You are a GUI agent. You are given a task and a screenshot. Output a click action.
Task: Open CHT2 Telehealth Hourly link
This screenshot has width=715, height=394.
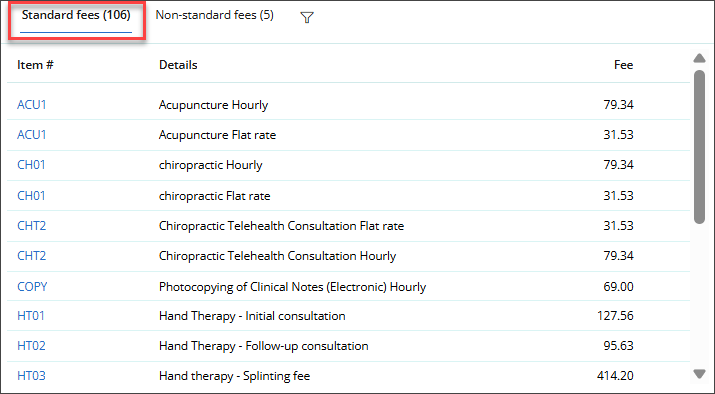31,256
